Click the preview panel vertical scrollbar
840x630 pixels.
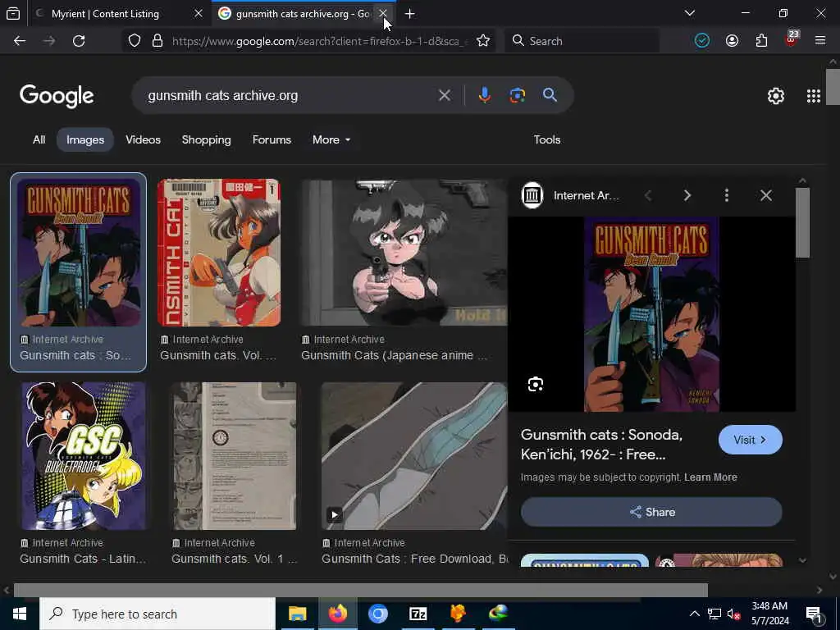point(802,223)
